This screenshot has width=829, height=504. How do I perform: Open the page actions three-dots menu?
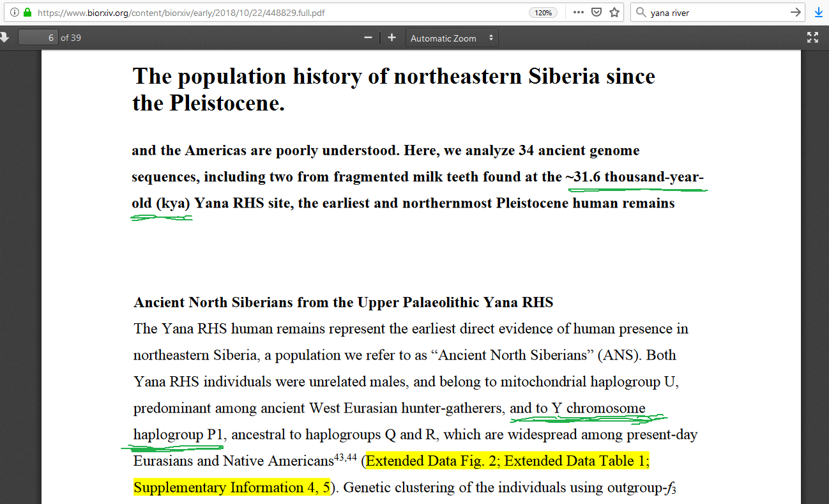(579, 12)
